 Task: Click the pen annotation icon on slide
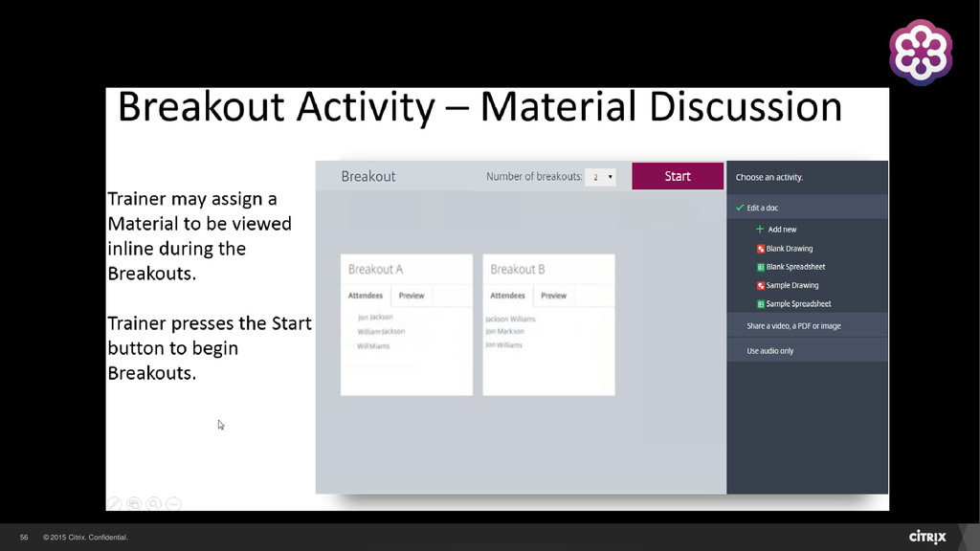pos(115,503)
